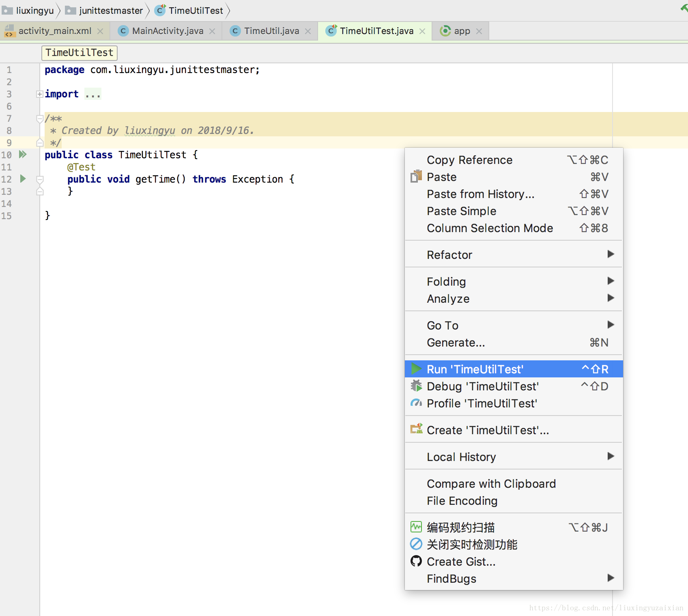This screenshot has width=688, height=616.
Task: Click the GitHub icon beside Create Gist
Action: [x=416, y=562]
